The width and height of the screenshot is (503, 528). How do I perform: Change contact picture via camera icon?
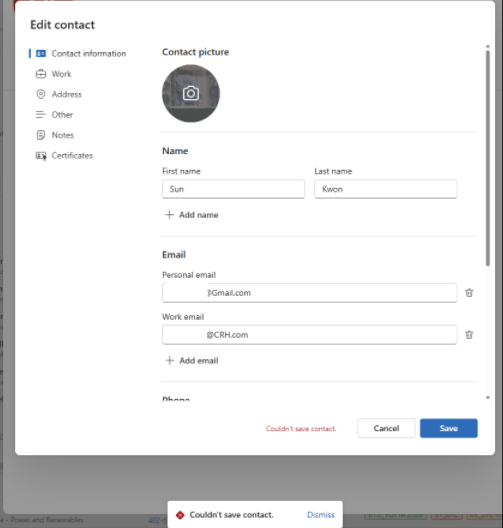point(191,93)
